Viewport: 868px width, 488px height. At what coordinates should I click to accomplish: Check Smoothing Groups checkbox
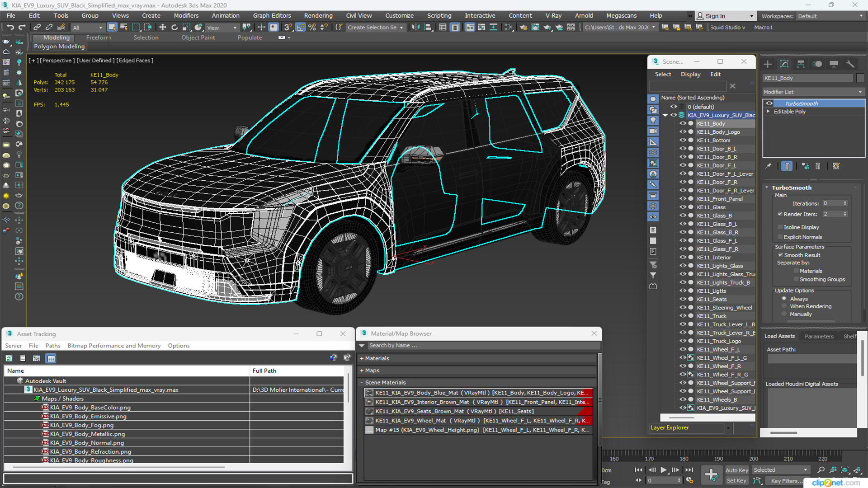pyautogui.click(x=796, y=280)
